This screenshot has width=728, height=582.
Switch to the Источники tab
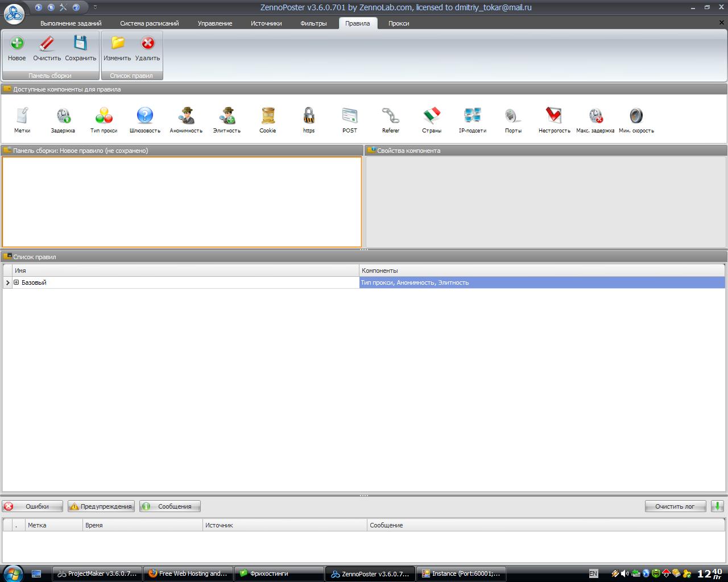tap(266, 23)
